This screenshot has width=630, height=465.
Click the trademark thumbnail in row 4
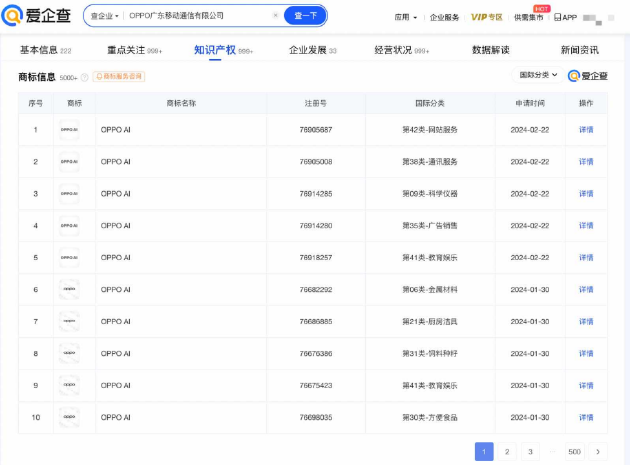(69, 225)
